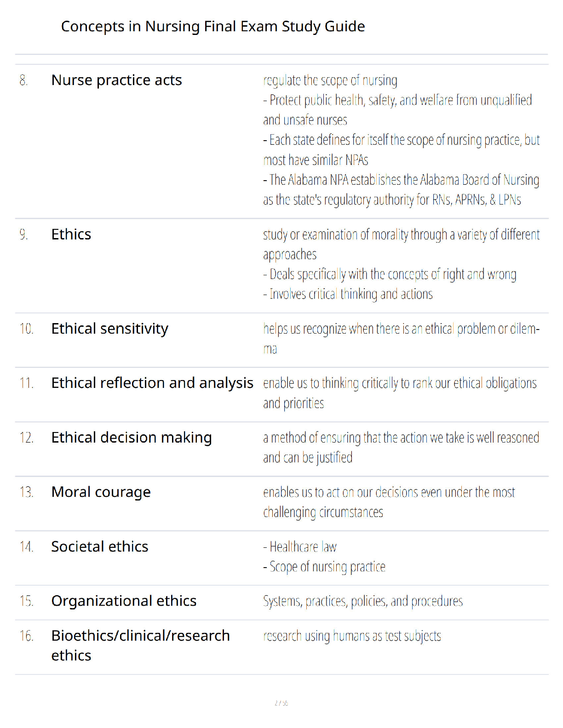Click the item number 16

coord(26,636)
